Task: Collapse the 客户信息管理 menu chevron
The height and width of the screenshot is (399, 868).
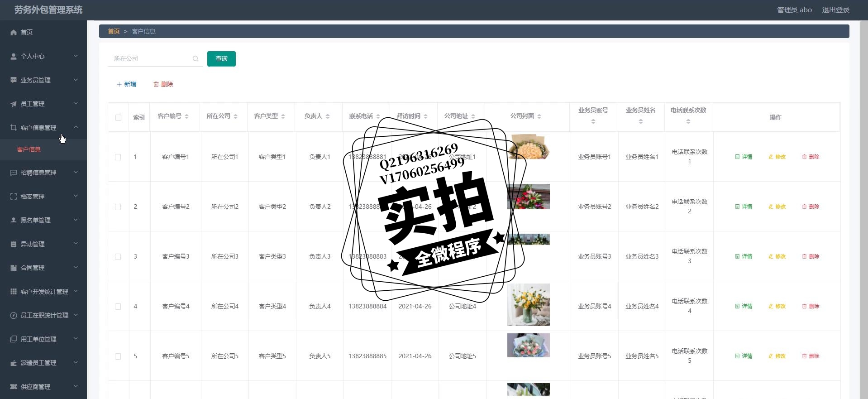Action: [x=76, y=127]
